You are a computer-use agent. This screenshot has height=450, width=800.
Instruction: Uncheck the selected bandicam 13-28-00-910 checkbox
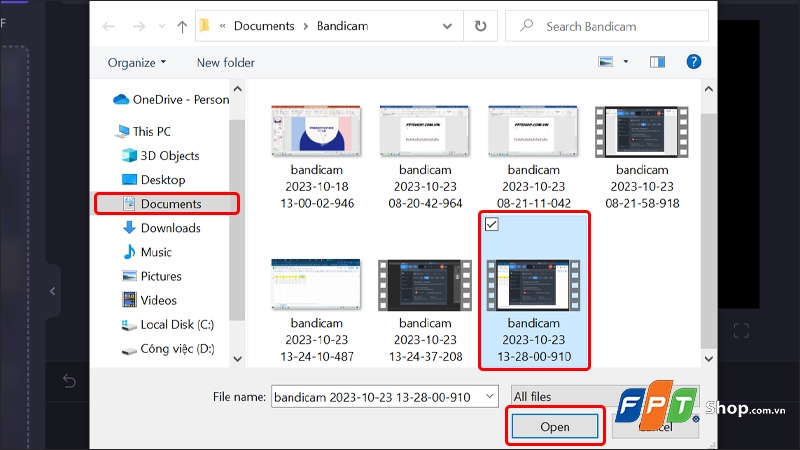491,224
